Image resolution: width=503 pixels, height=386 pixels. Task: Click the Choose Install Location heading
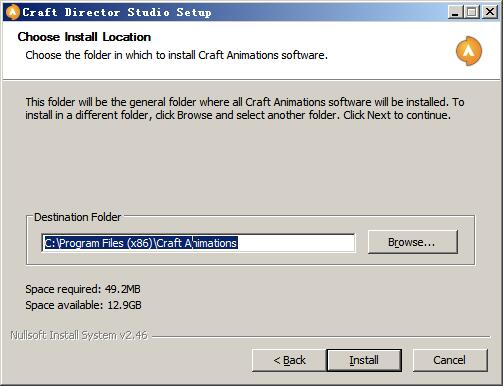tap(84, 37)
